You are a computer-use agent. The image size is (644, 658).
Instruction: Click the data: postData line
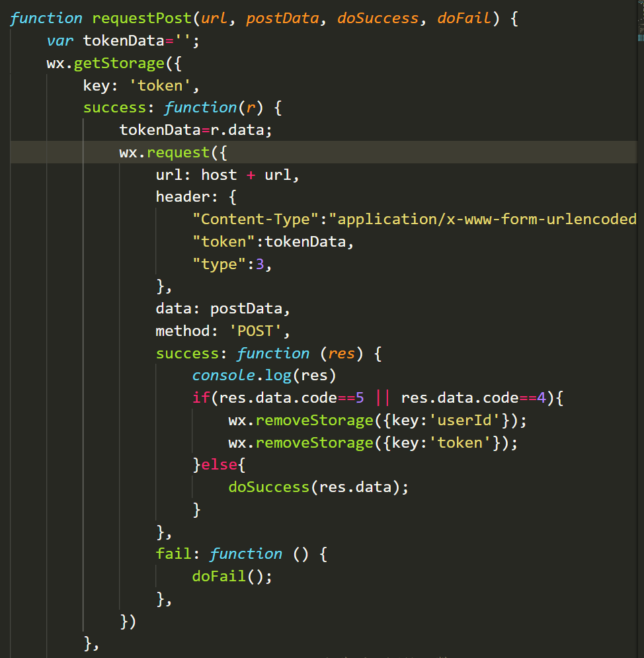tap(223, 309)
